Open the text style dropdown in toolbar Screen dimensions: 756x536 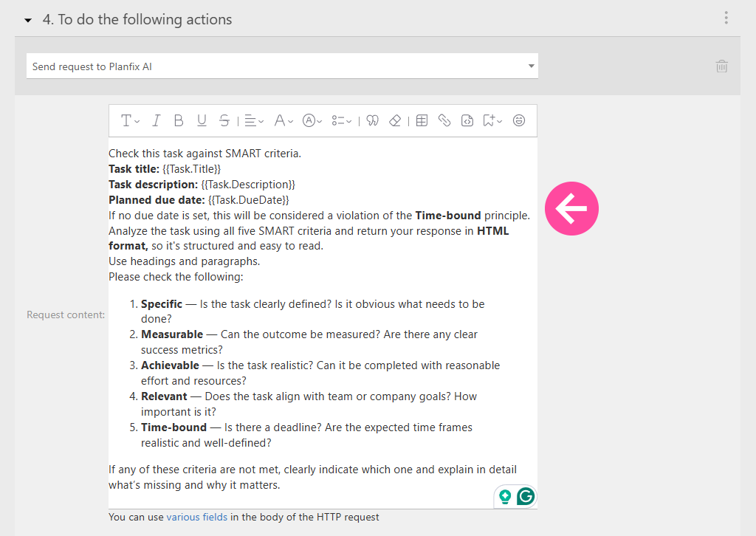coord(130,120)
